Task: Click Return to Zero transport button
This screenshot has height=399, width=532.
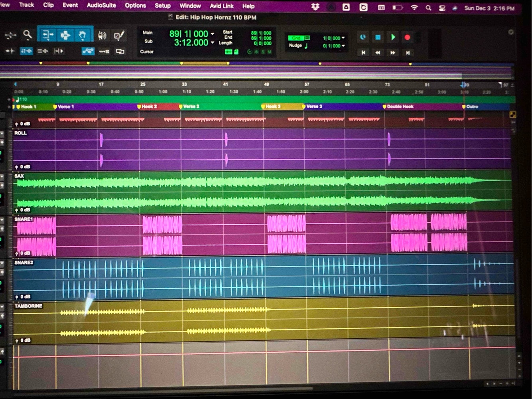Action: pos(363,52)
